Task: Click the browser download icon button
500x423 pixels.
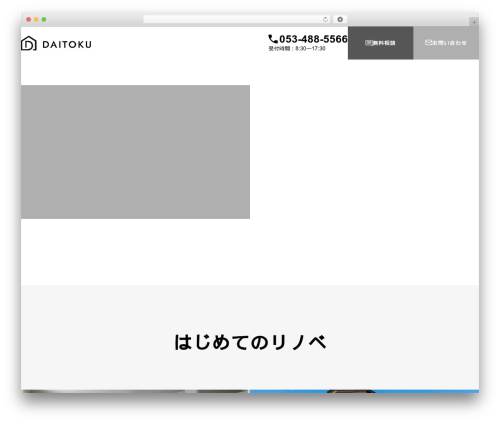Action: tap(340, 19)
